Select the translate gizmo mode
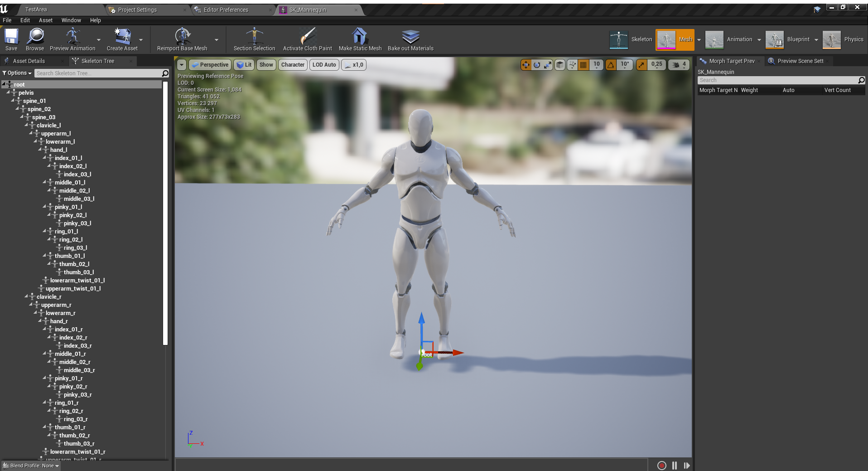868x471 pixels. (x=526, y=65)
